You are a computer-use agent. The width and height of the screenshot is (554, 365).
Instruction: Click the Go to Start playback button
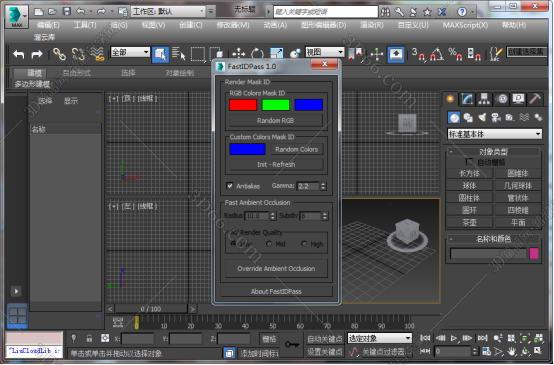coord(425,338)
